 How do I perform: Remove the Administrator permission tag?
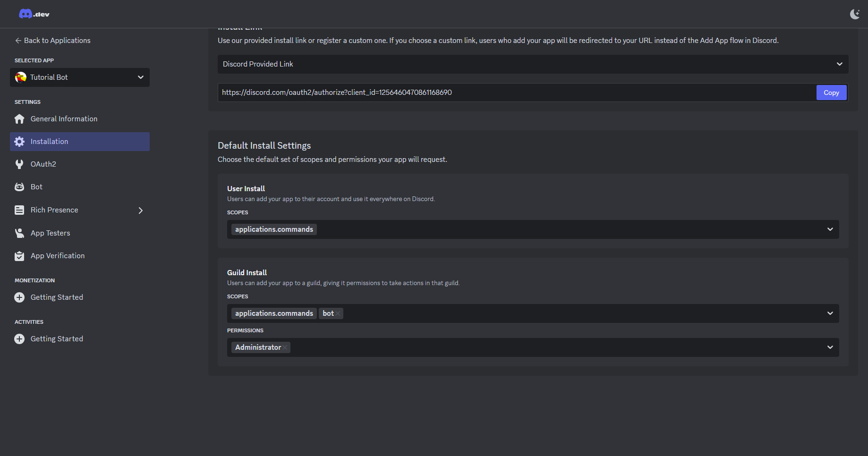[285, 347]
